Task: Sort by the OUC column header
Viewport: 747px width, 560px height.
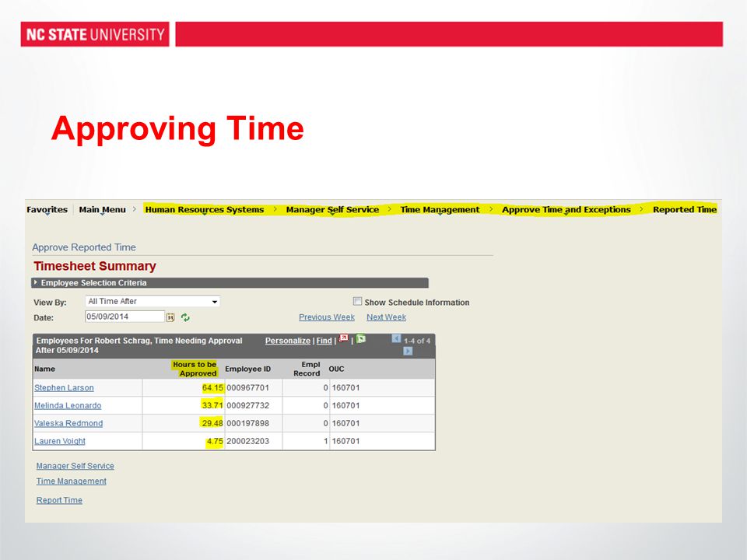Action: 336,369
